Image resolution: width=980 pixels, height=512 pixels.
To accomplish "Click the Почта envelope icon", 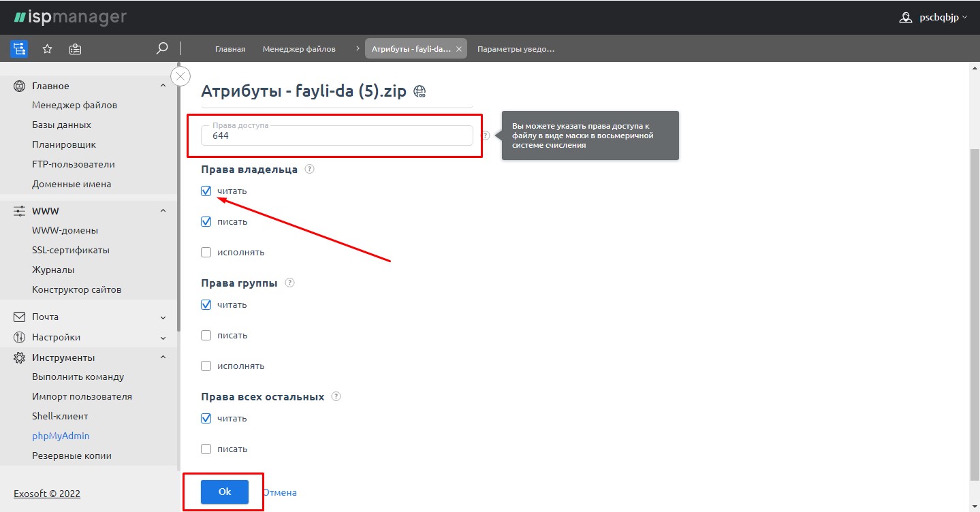I will point(20,317).
